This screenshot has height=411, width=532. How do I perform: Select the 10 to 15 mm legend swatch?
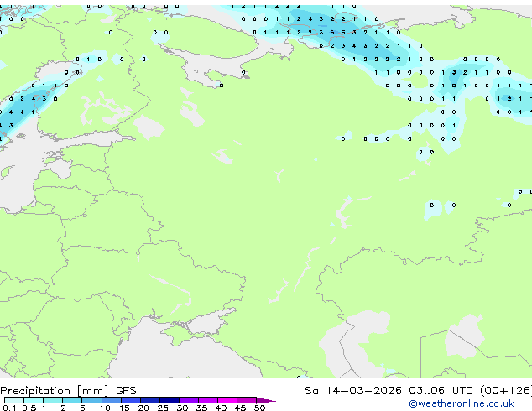tap(111, 400)
